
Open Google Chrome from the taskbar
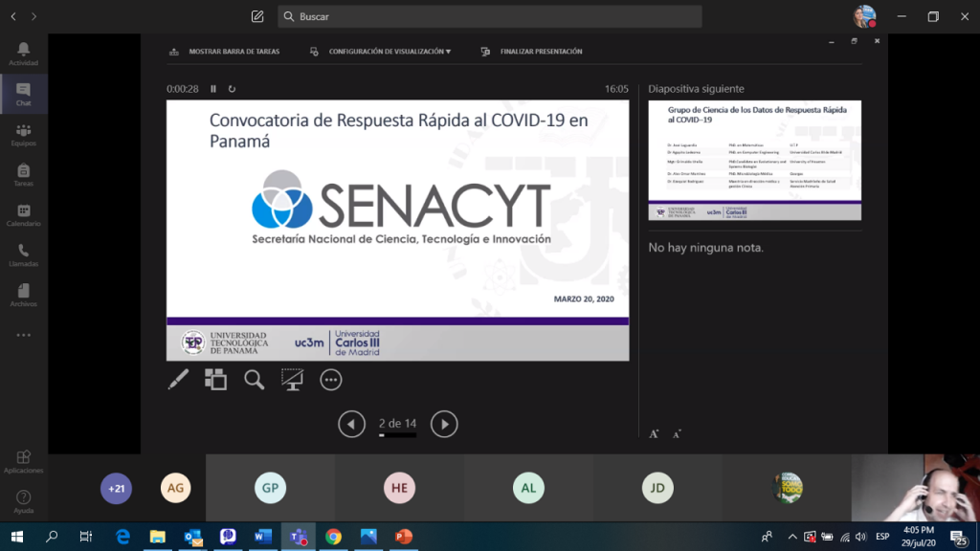point(333,537)
